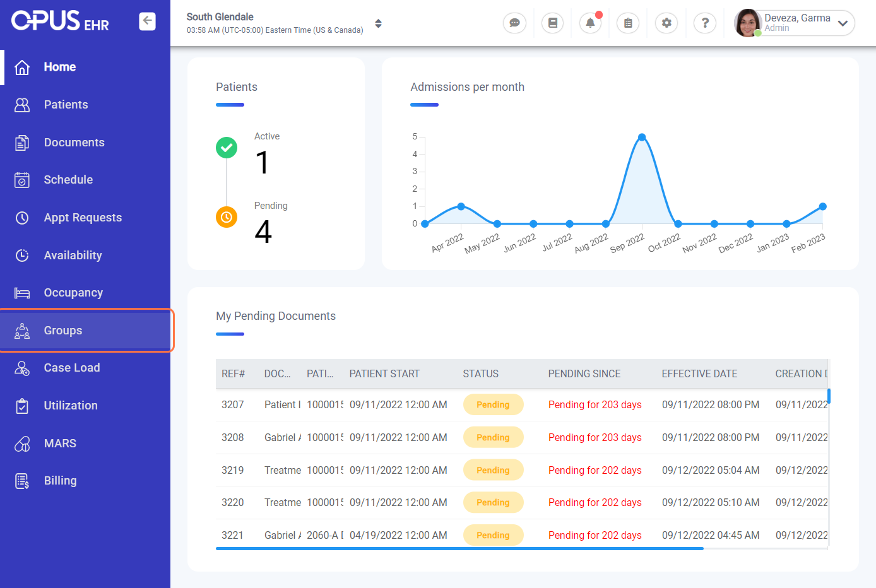Screen dimensions: 876x588
Task: Click the Availability clock icon in sidebar
Action: (x=22, y=256)
